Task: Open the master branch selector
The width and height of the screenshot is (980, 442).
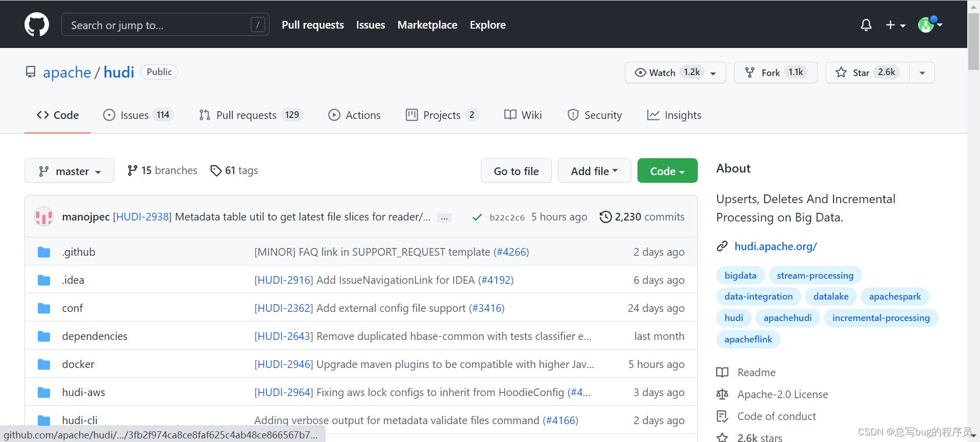Action: (x=69, y=171)
